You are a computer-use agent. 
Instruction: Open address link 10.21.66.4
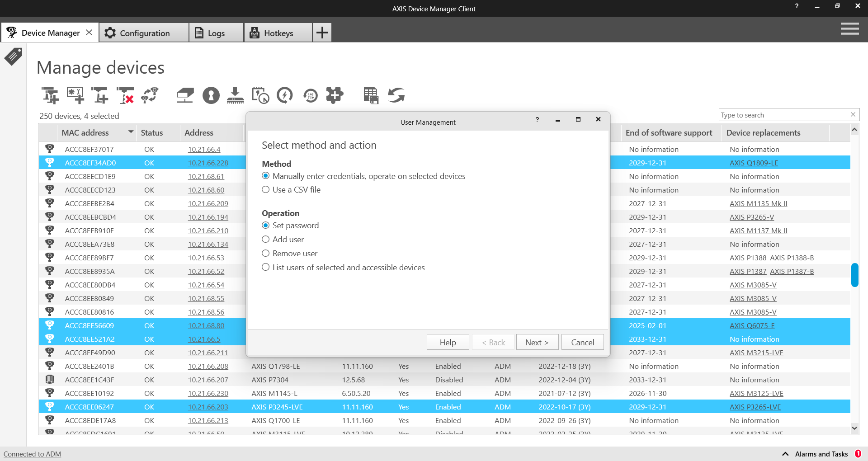pos(204,149)
